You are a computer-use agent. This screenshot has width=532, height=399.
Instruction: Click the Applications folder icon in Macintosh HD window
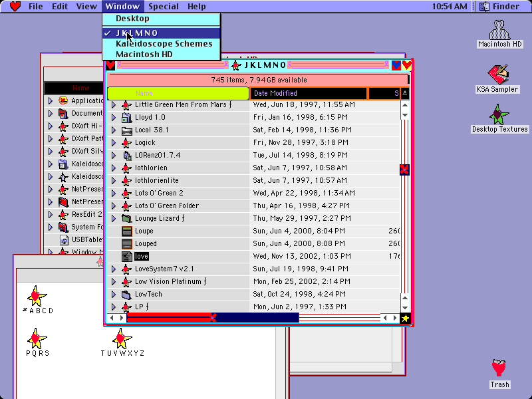(63, 100)
